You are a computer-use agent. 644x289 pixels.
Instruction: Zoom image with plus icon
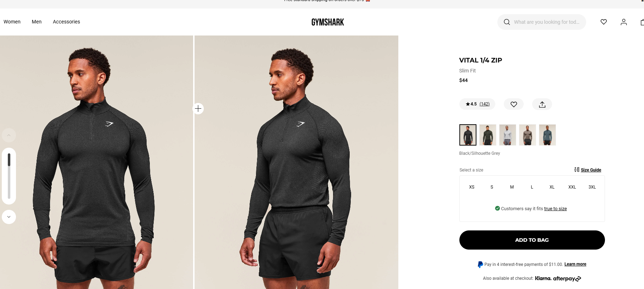point(198,108)
